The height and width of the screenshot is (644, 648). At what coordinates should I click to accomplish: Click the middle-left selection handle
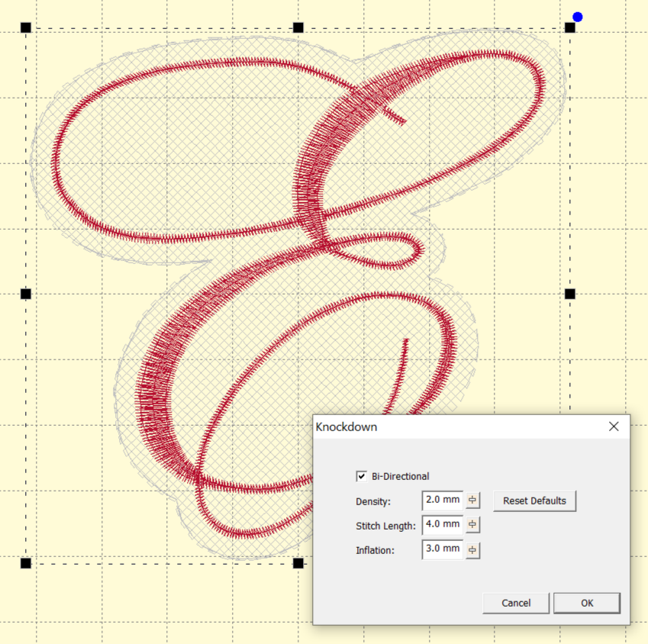pyautogui.click(x=26, y=294)
